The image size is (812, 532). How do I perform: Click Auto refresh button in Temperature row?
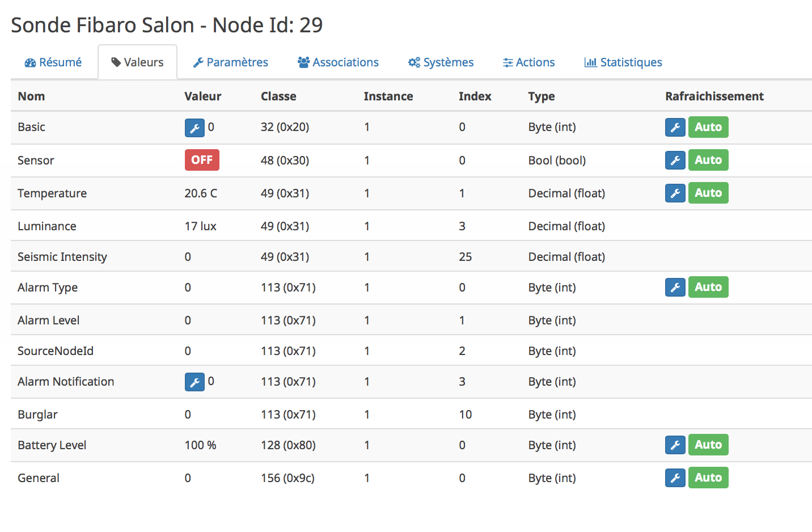pyautogui.click(x=708, y=193)
